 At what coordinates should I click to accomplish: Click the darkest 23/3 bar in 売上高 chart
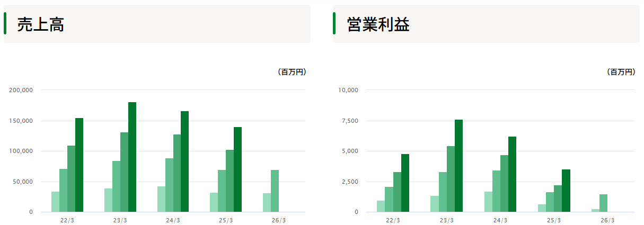tap(132, 157)
